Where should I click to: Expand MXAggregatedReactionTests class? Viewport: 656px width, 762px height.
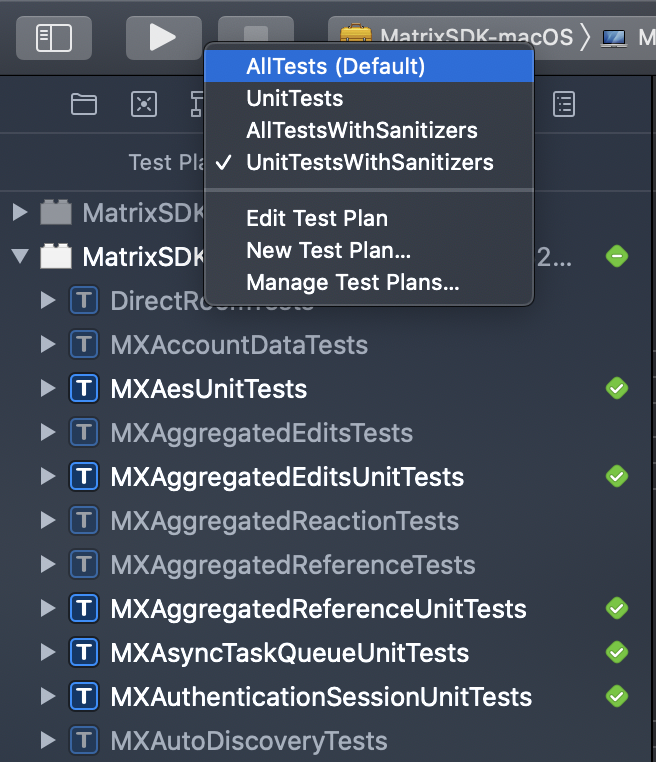coord(48,520)
